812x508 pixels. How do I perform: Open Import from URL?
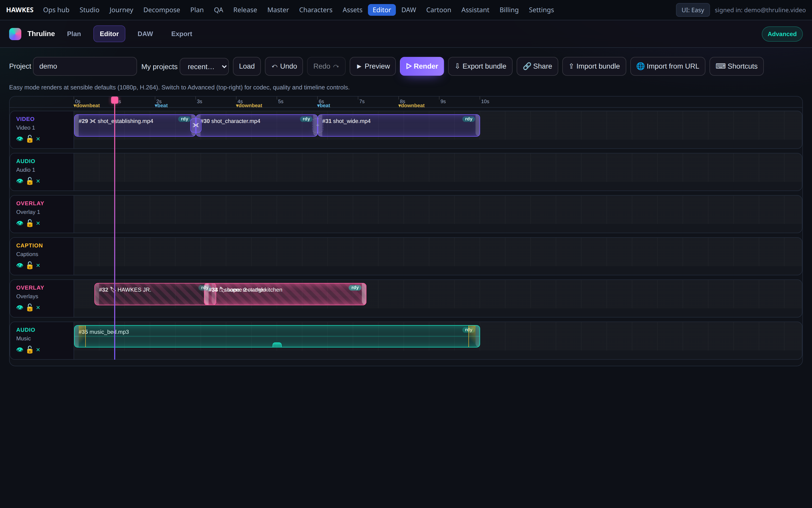click(668, 66)
